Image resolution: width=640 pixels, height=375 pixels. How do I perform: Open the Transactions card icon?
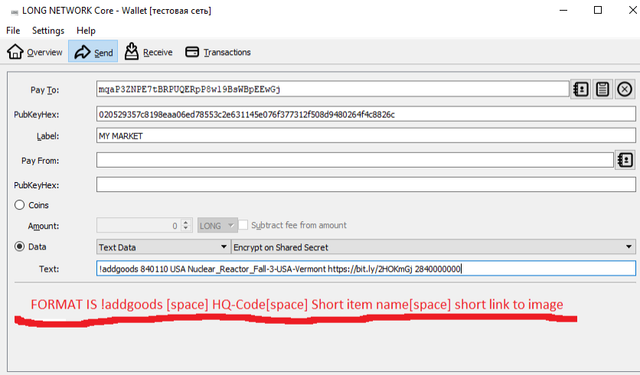(x=192, y=52)
